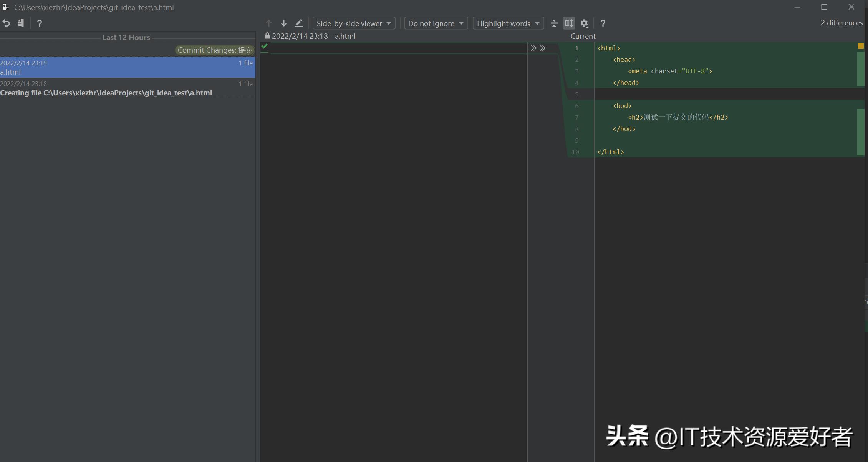The image size is (868, 462).
Task: Click diff viewer help question mark
Action: pyautogui.click(x=603, y=23)
